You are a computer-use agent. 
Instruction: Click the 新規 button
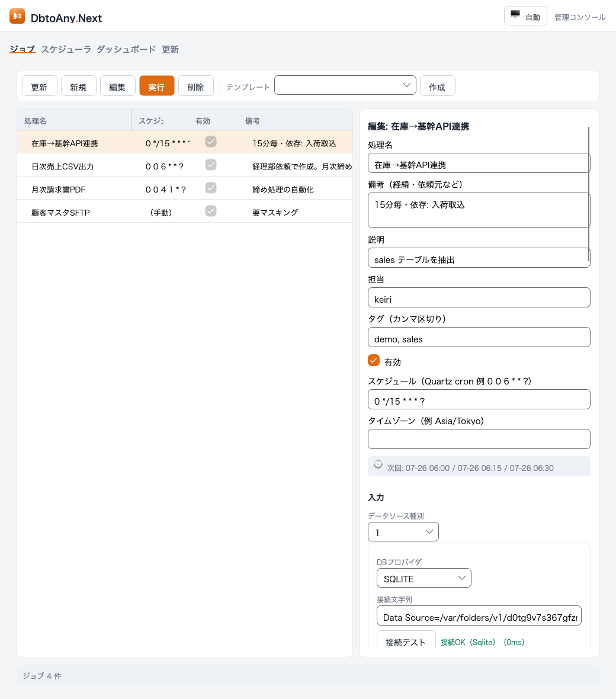[x=78, y=85]
